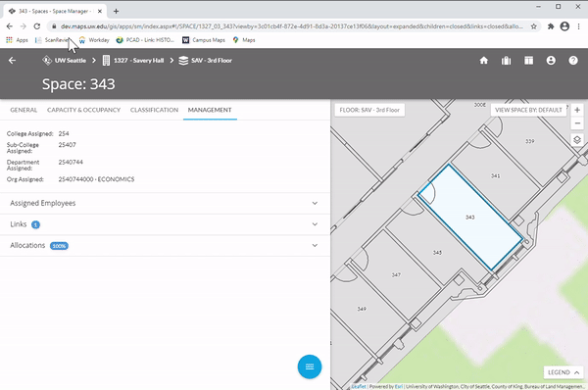Image resolution: width=588 pixels, height=390 pixels.
Task: Click highlighted room 343 on the map
Action: [469, 218]
